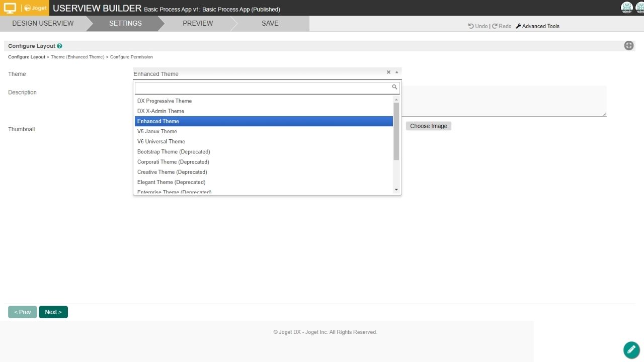Choose V6 Universal Theme from list
644x362 pixels.
coord(161,142)
